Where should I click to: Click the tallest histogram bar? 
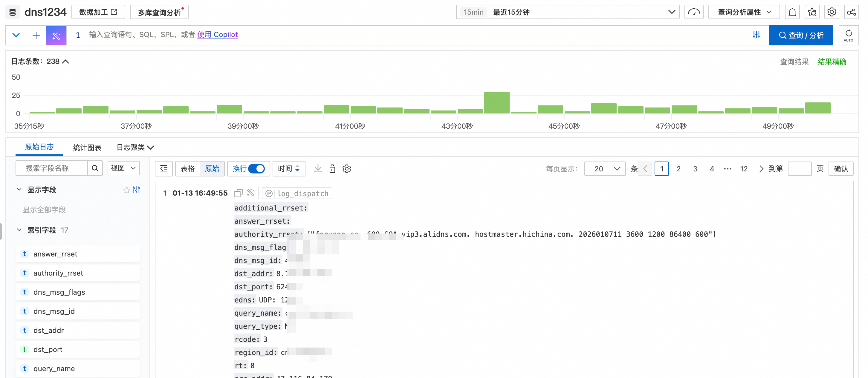(x=496, y=102)
